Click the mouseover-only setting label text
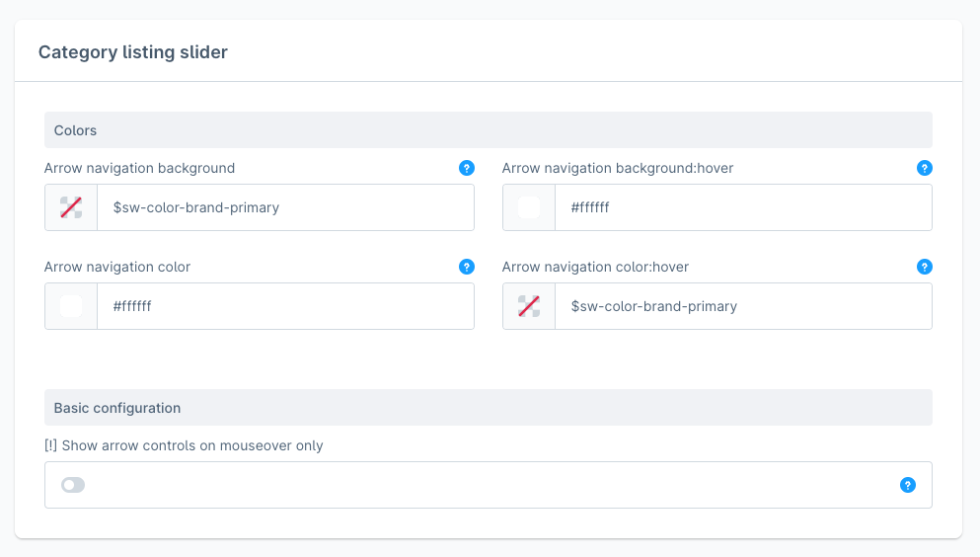This screenshot has width=980, height=557. [x=184, y=445]
